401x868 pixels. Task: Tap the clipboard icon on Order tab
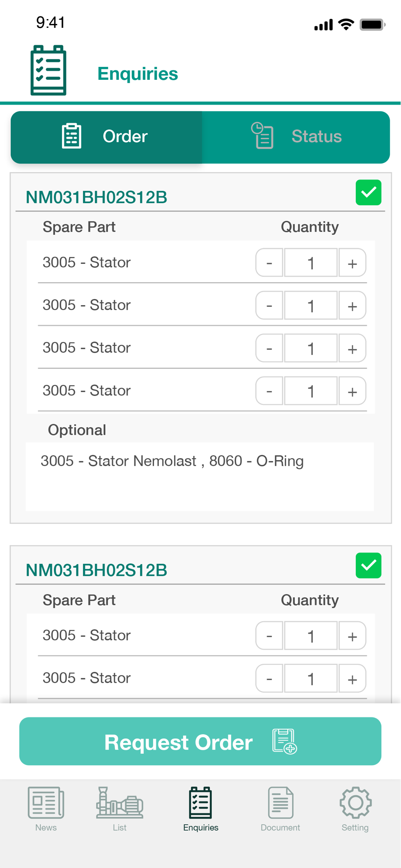pos(72,136)
